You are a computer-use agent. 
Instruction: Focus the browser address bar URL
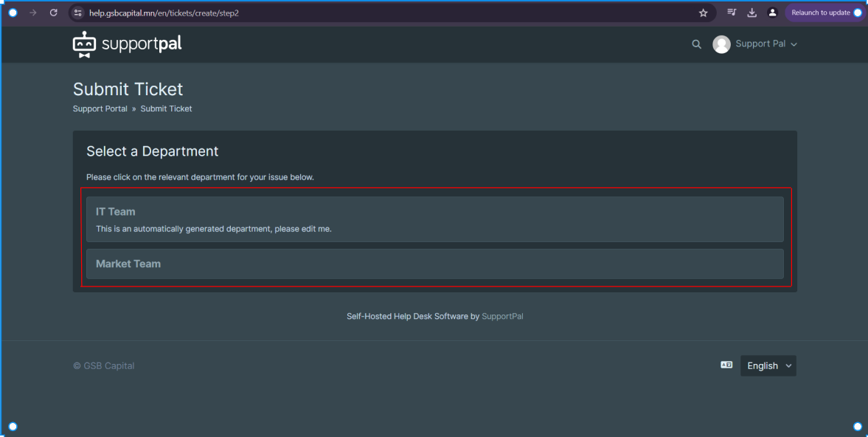coord(164,13)
